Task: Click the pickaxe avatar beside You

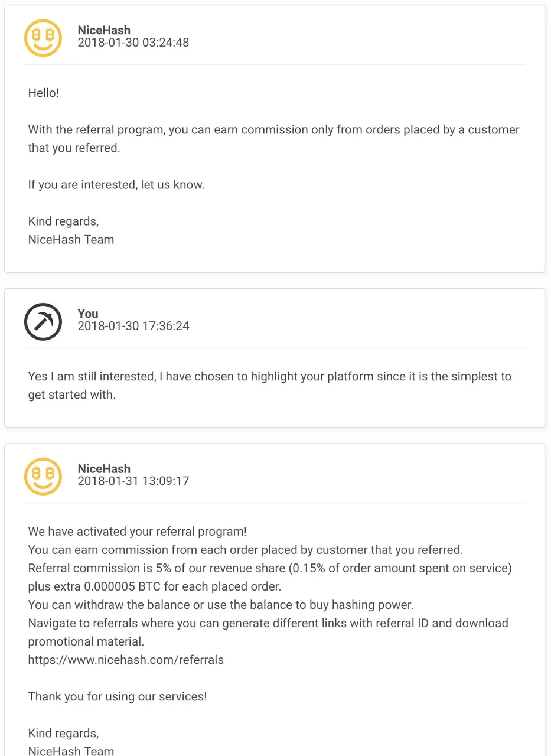Action: coord(43,321)
